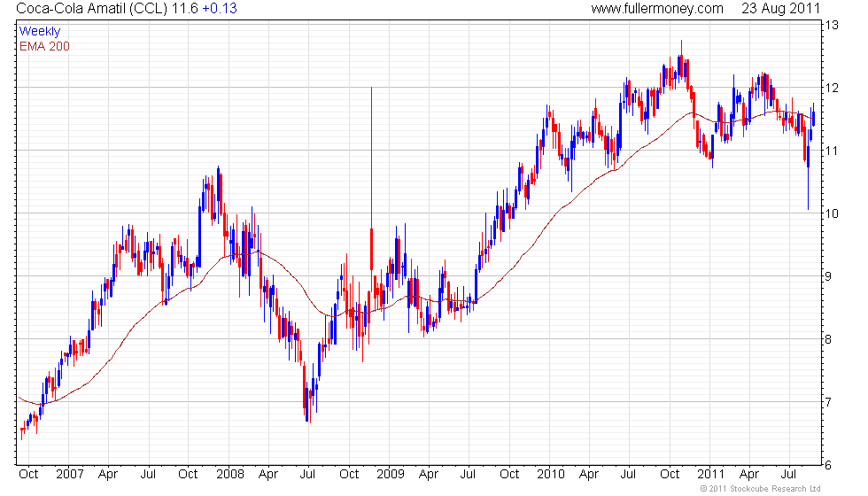Viewport: 868px width, 496px height.
Task: Select the Weekly interval label
Action: [40, 32]
